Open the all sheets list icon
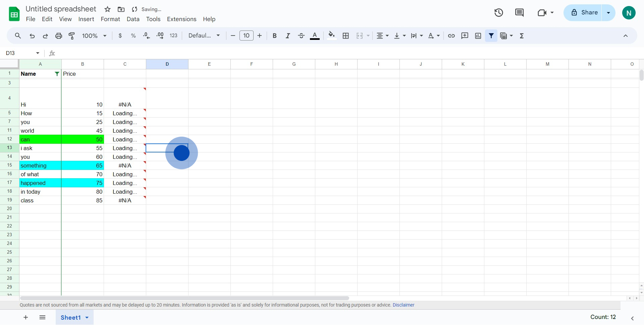 point(42,317)
